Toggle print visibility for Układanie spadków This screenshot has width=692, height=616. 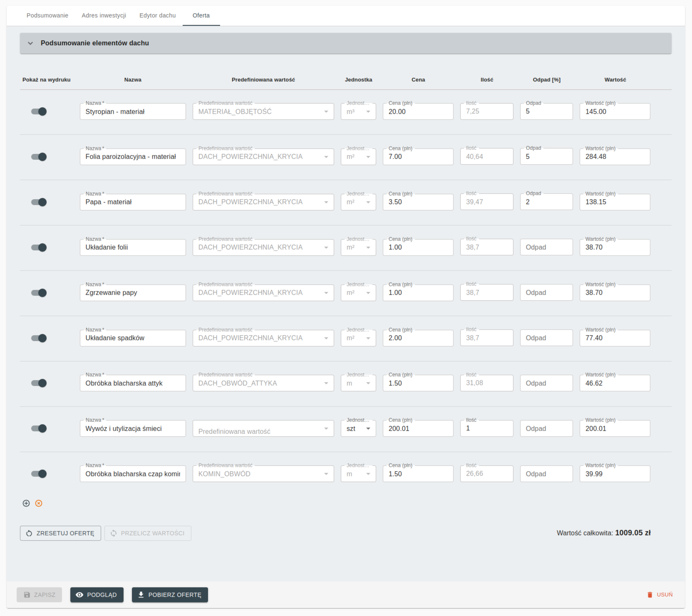(x=39, y=338)
